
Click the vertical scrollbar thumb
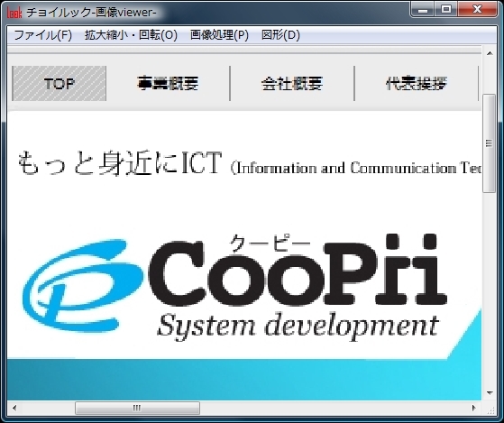point(490,143)
